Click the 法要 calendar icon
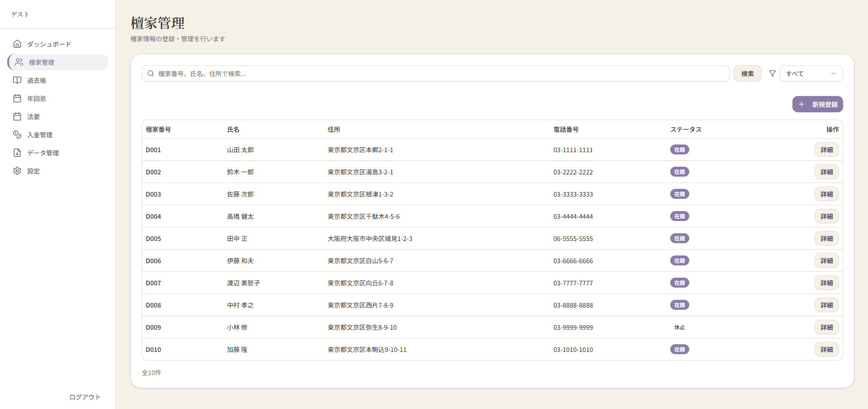Screen dimensions: 868x409 [17, 116]
